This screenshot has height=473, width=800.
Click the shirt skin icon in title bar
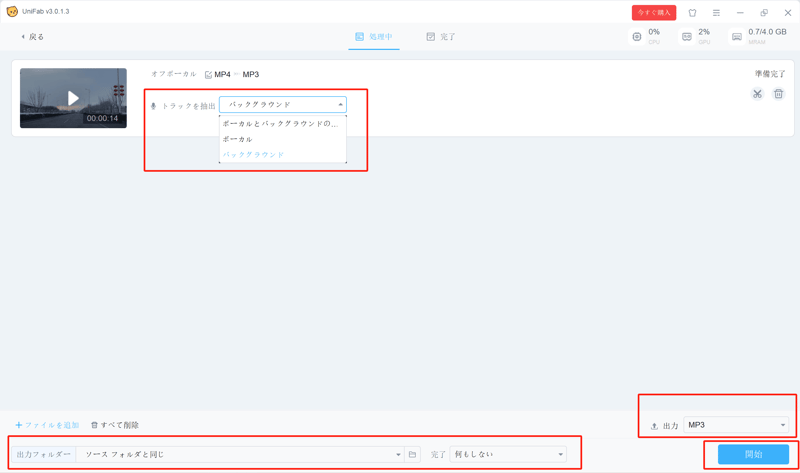tap(692, 13)
